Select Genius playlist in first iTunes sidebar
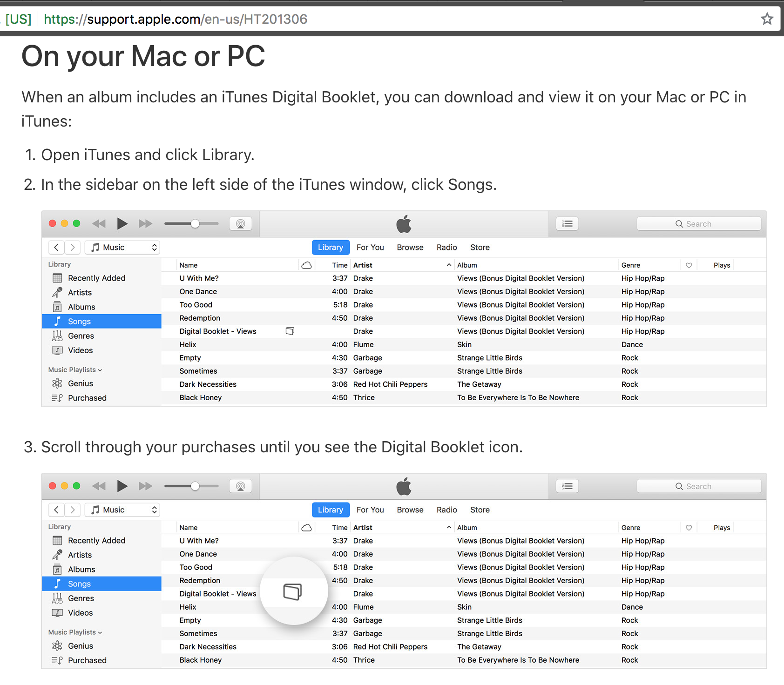The image size is (784, 685). pyautogui.click(x=101, y=383)
